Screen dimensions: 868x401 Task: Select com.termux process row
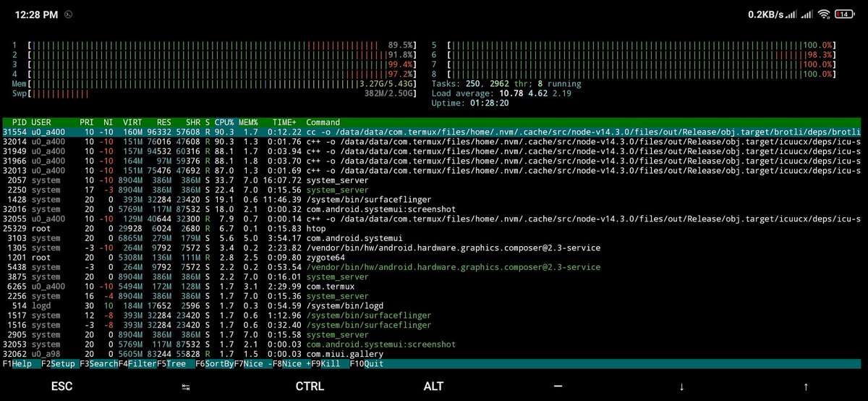click(432, 287)
